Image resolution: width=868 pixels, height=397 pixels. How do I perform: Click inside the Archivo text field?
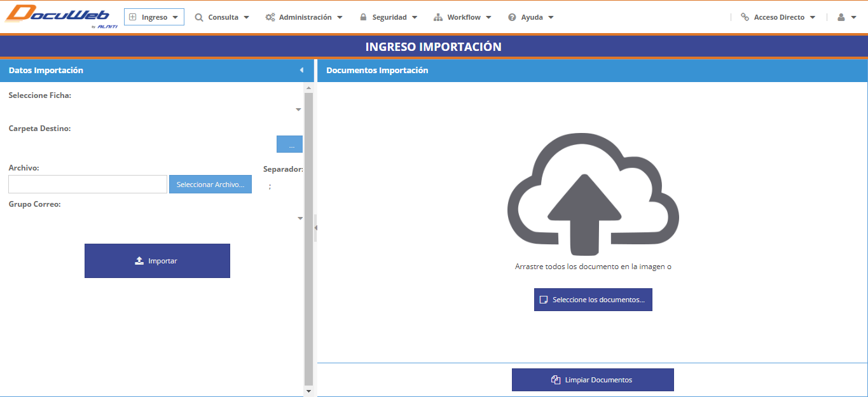click(x=87, y=184)
